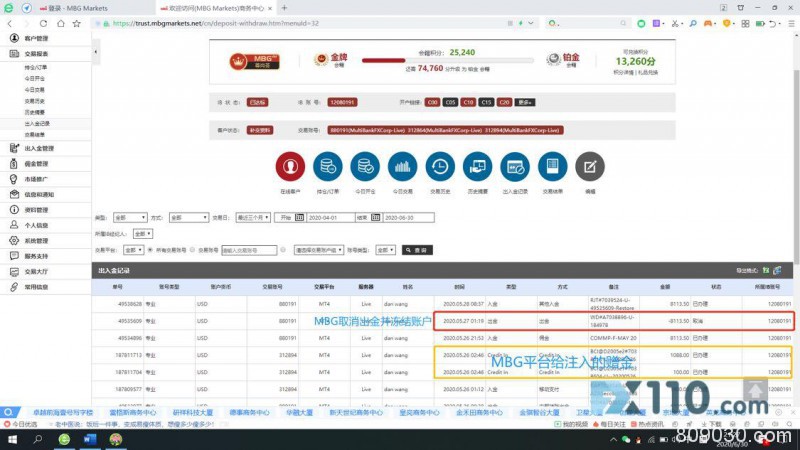Open a new browser tab with the plus

coord(284,8)
